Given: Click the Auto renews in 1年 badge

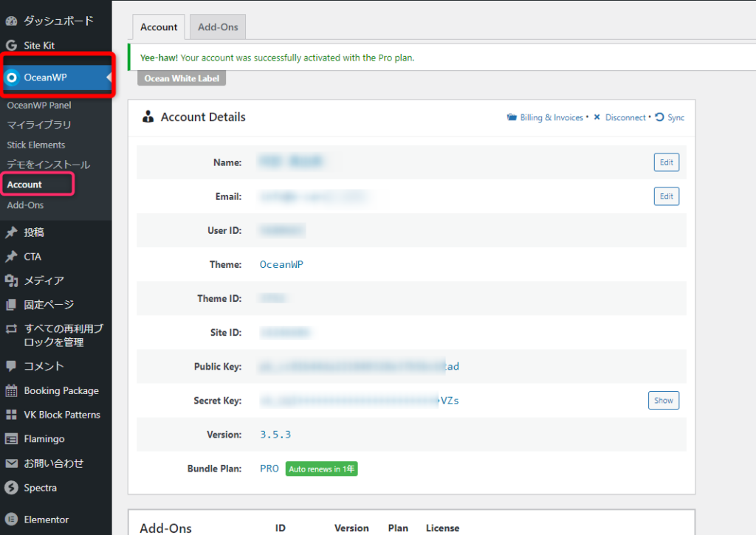Looking at the screenshot, I should pyautogui.click(x=322, y=469).
